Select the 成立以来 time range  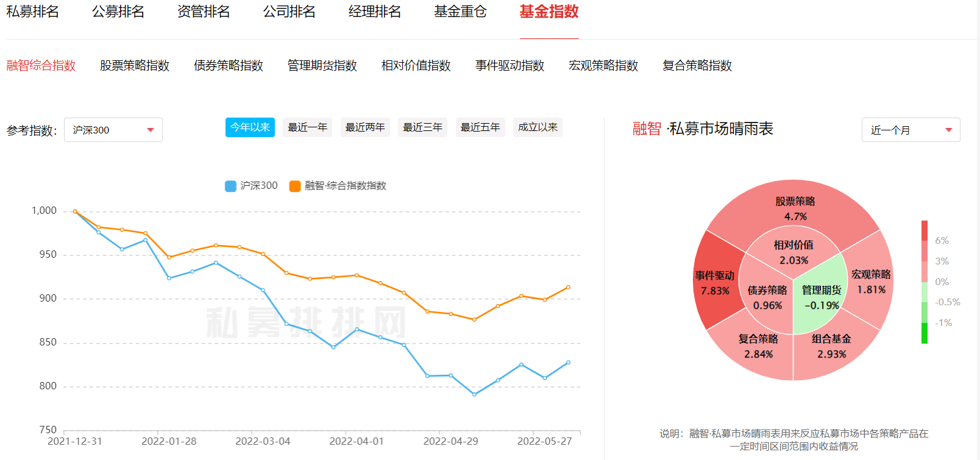click(538, 127)
